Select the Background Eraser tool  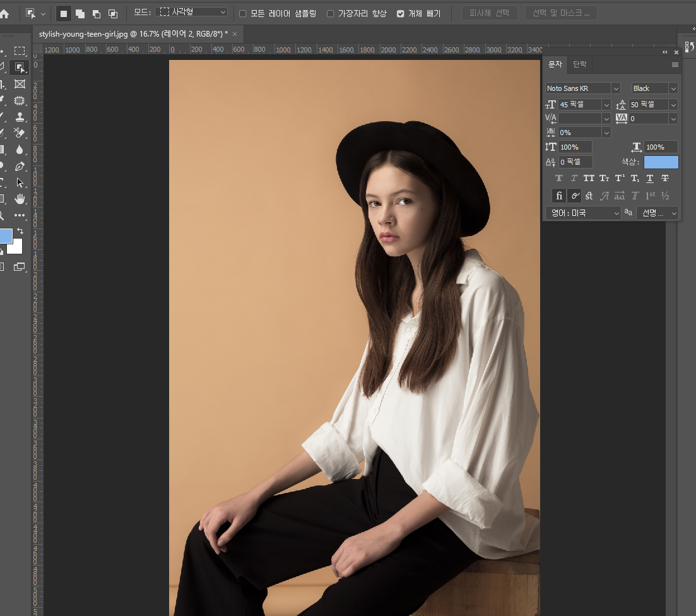tap(20, 133)
